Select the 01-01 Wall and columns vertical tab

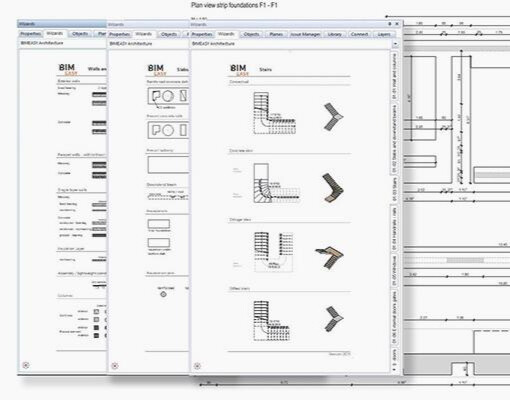(x=394, y=76)
